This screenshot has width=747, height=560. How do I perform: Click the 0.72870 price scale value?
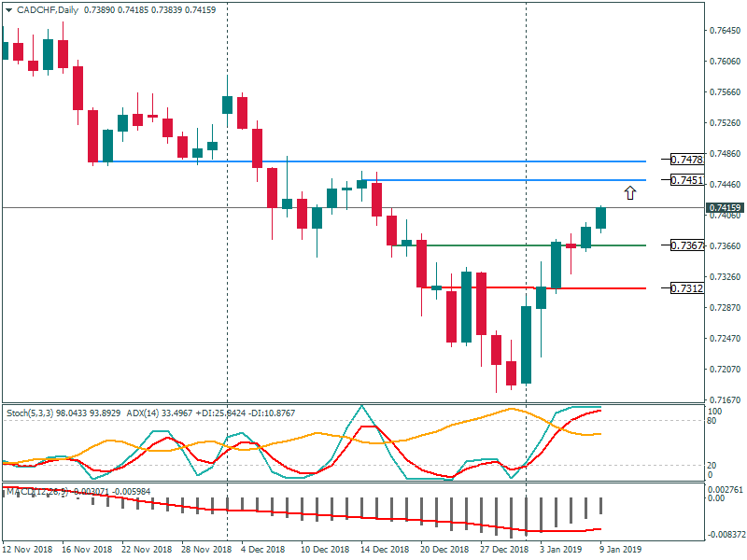726,308
